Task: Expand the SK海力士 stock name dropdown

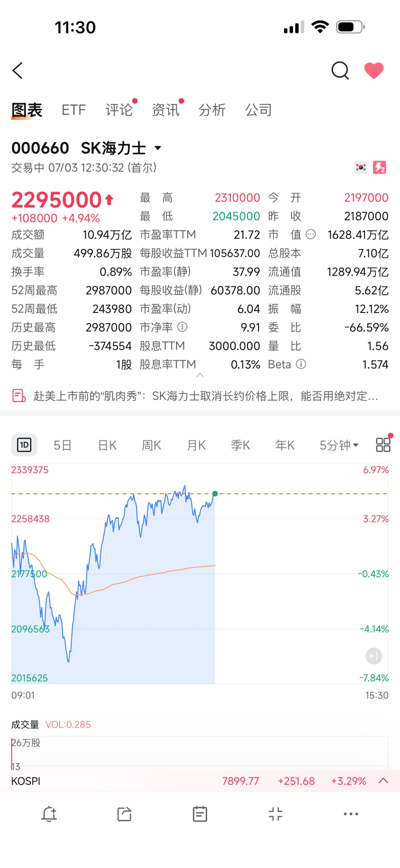Action: pos(158,148)
